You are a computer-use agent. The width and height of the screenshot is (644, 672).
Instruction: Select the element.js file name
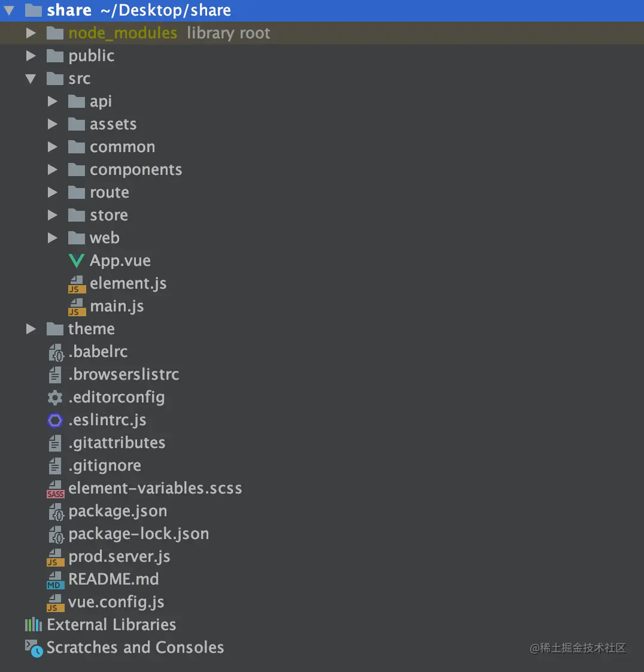tap(128, 284)
